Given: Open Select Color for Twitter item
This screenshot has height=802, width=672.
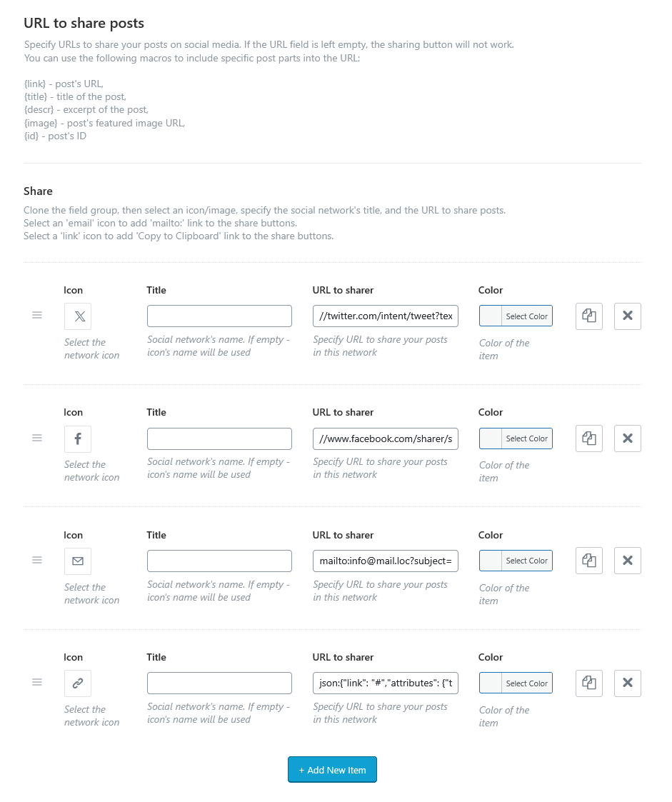Looking at the screenshot, I should pyautogui.click(x=527, y=316).
